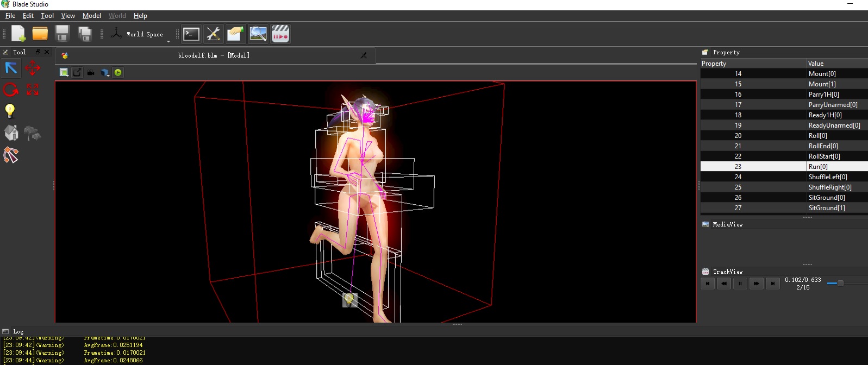Open the clapperboard track view icon
The height and width of the screenshot is (365, 868).
(280, 34)
